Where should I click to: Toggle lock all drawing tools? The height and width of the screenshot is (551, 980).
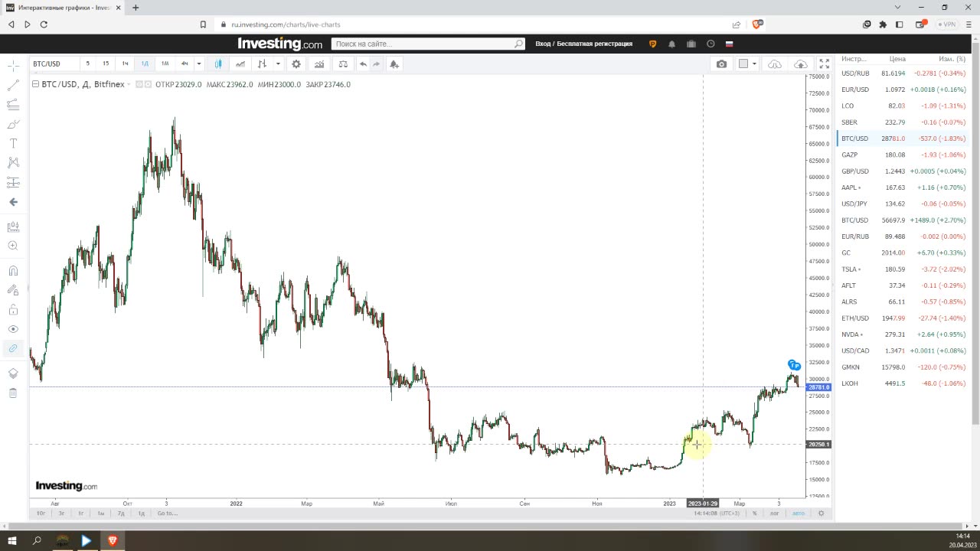point(13,310)
